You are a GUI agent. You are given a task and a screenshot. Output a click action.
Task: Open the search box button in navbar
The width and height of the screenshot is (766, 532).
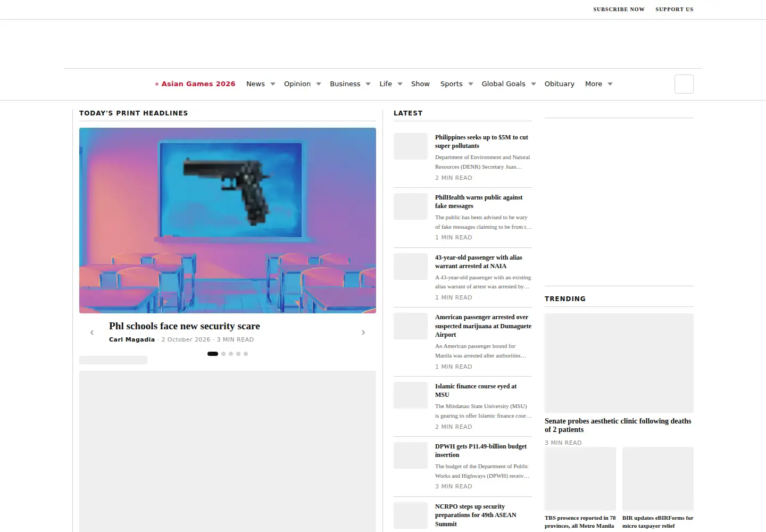click(x=684, y=84)
